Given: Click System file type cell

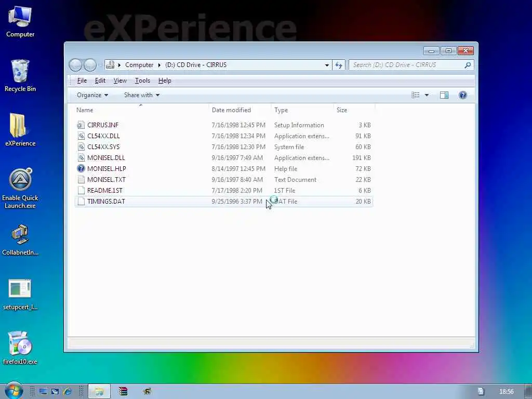Looking at the screenshot, I should pos(289,147).
